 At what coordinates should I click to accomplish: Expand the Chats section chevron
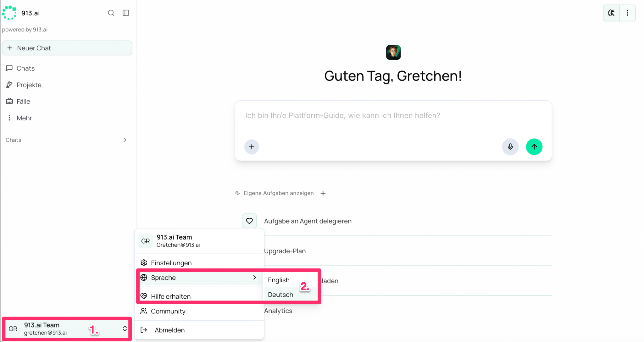[x=125, y=140]
